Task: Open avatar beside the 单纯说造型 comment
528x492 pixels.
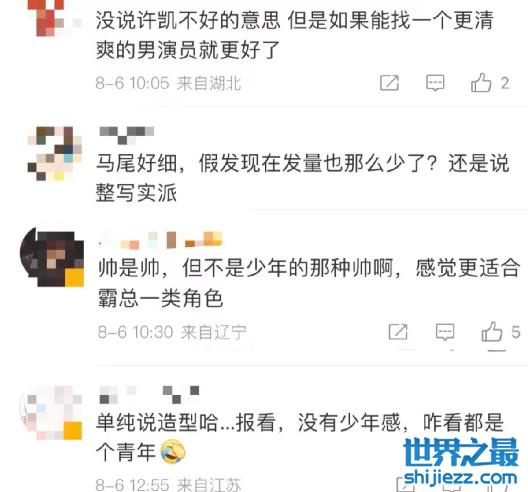Action: (51, 413)
